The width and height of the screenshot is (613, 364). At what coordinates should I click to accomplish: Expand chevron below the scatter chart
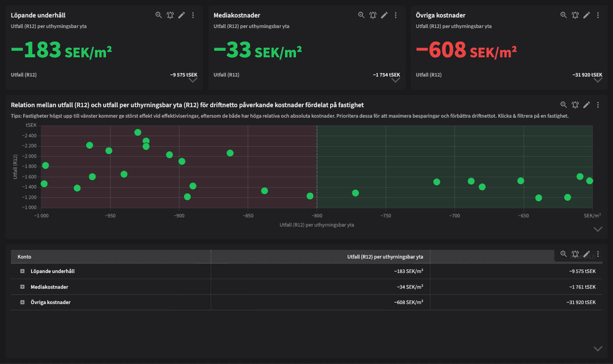coord(598,229)
